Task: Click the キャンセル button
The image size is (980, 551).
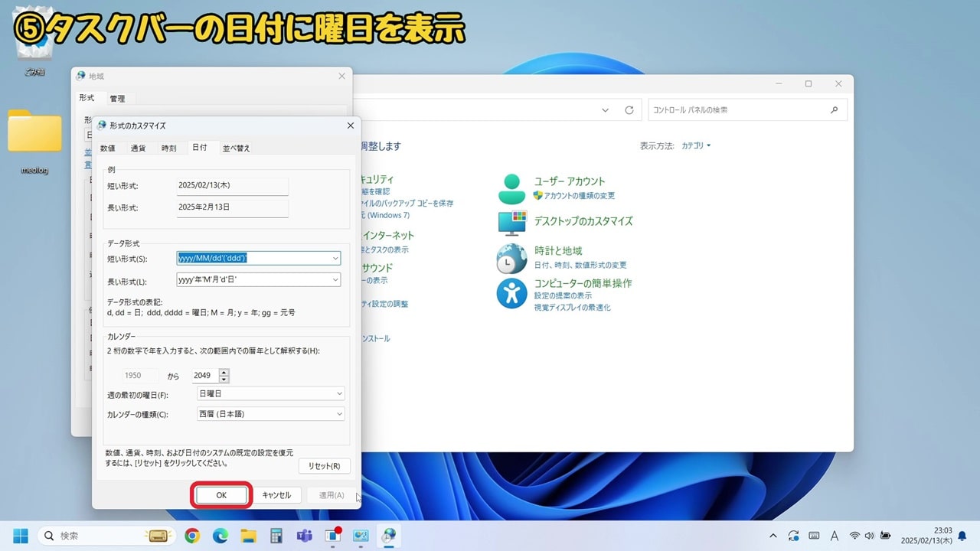Action: (x=276, y=495)
